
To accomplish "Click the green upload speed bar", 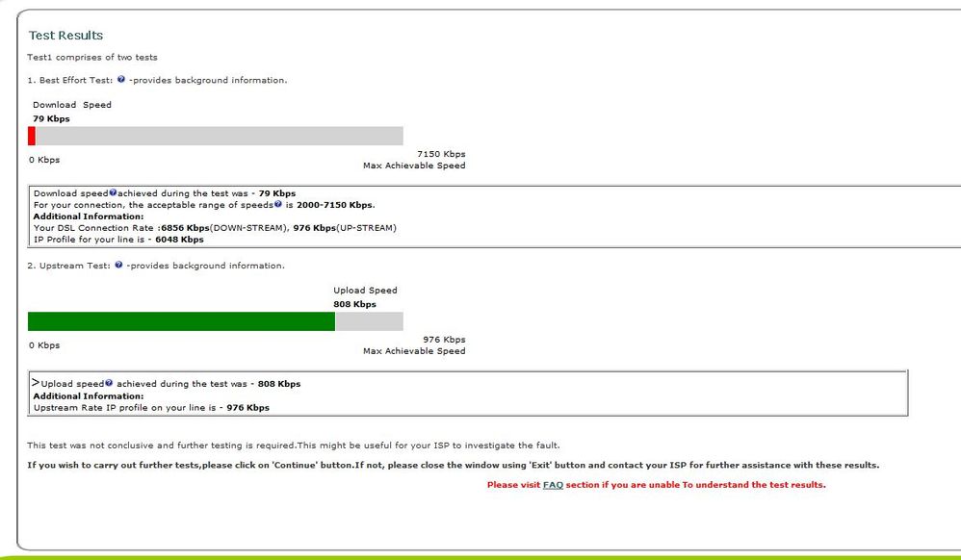I will (181, 321).
